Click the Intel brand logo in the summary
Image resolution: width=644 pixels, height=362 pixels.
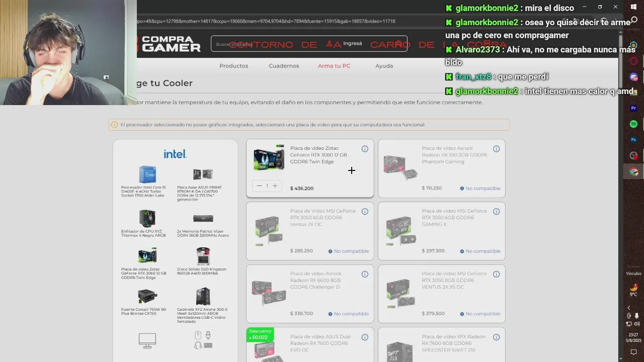pos(175,154)
